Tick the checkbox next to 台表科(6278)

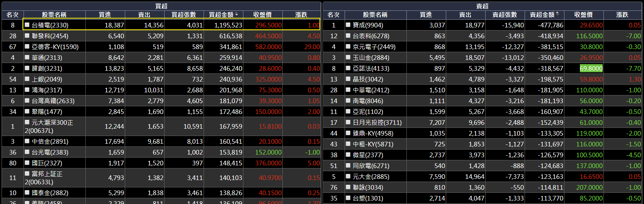(x=348, y=36)
